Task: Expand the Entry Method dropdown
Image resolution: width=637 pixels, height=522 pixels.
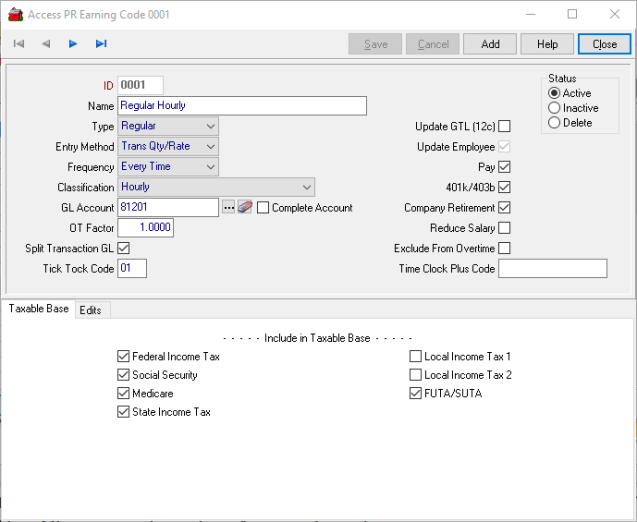Action: [210, 146]
